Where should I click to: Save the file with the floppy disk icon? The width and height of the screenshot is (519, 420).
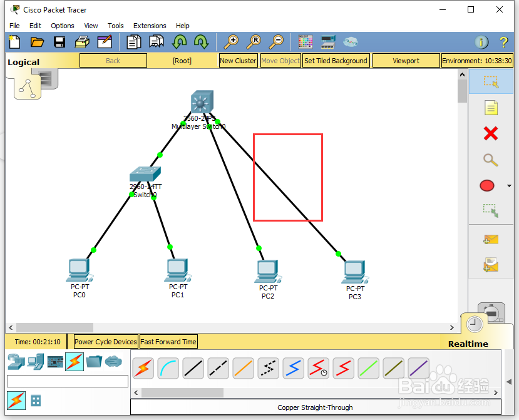pyautogui.click(x=59, y=42)
